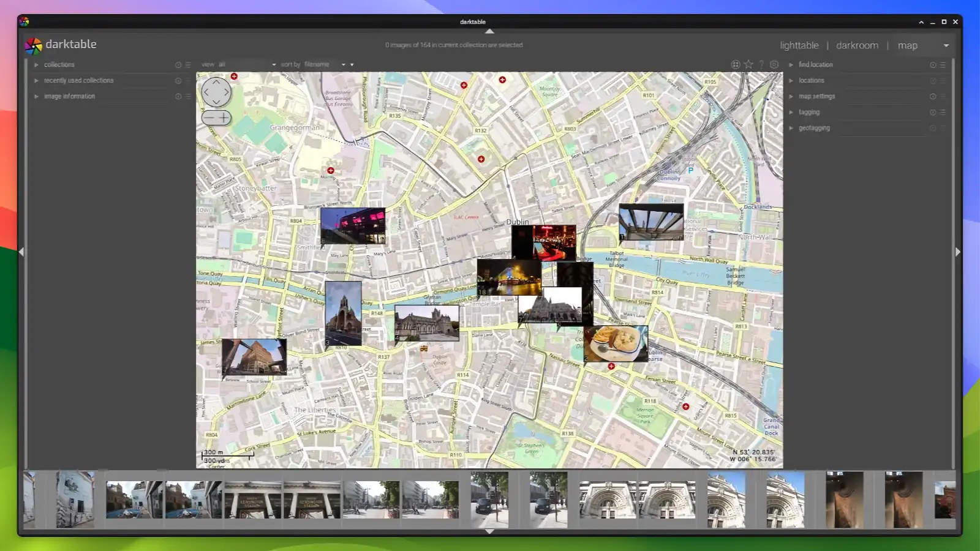The image size is (980, 551).
Task: Open the sort by filename dropdown
Action: (x=325, y=64)
